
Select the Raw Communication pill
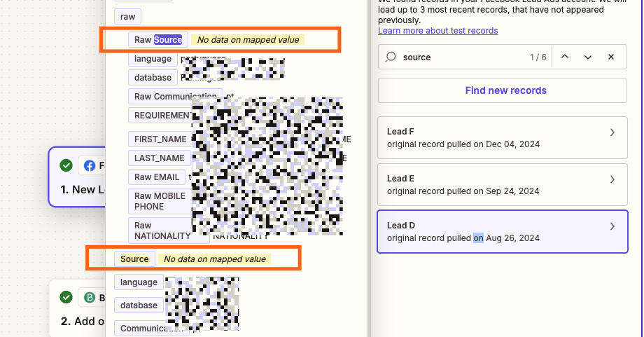point(176,97)
